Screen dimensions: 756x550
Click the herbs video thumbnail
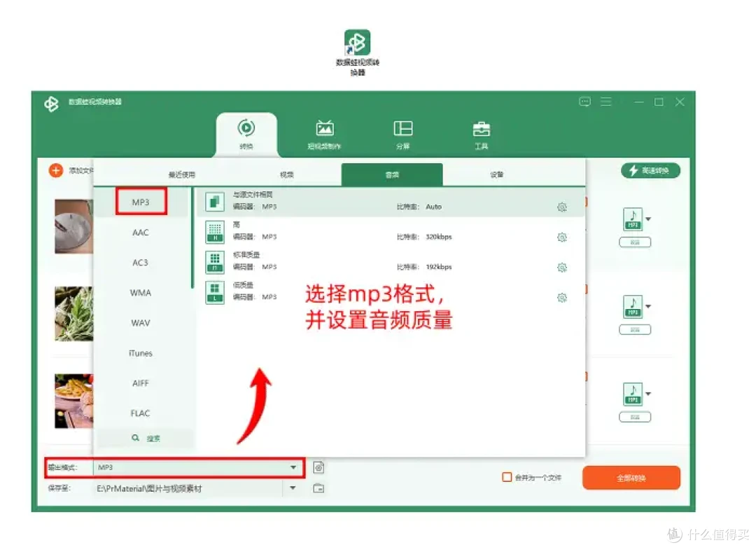[73, 314]
